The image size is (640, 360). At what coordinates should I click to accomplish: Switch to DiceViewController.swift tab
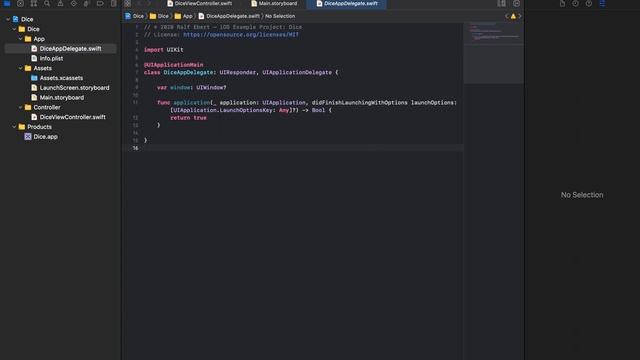199,4
